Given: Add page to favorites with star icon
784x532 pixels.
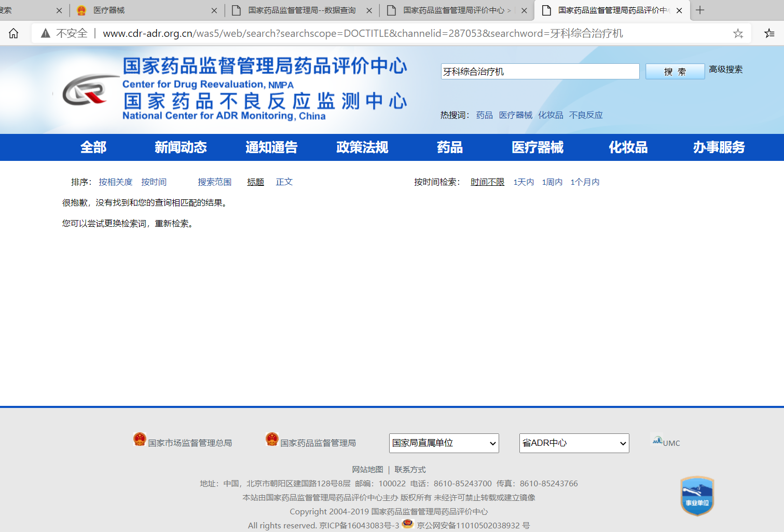Looking at the screenshot, I should [x=738, y=34].
